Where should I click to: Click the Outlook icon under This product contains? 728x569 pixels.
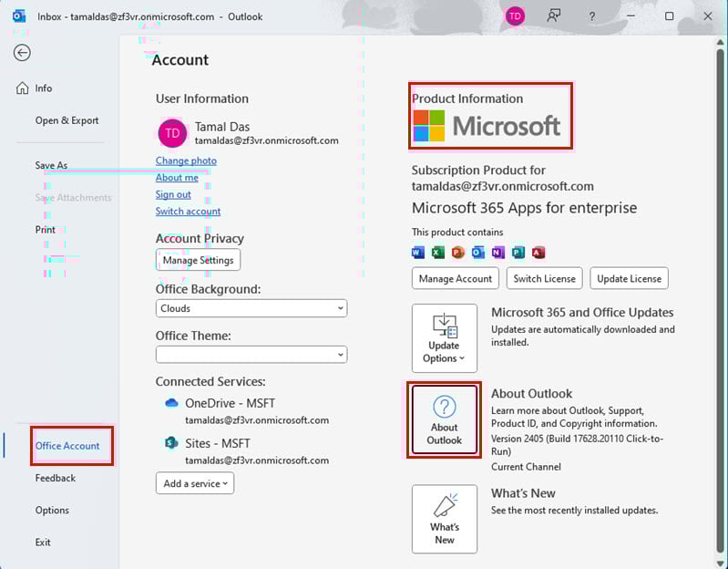477,253
